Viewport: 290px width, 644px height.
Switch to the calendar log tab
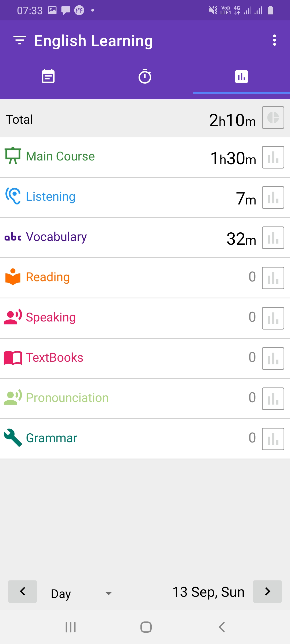click(x=48, y=76)
